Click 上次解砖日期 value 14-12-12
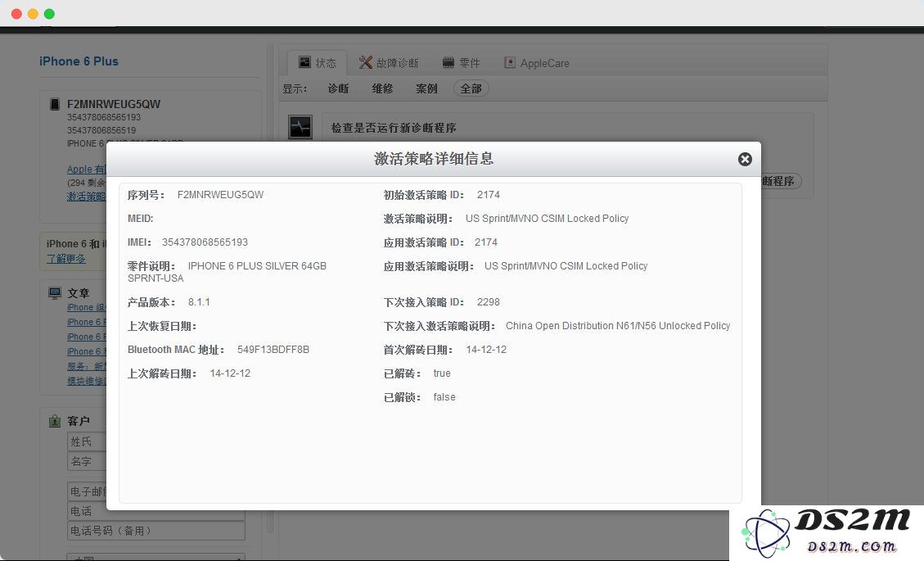 pyautogui.click(x=231, y=373)
